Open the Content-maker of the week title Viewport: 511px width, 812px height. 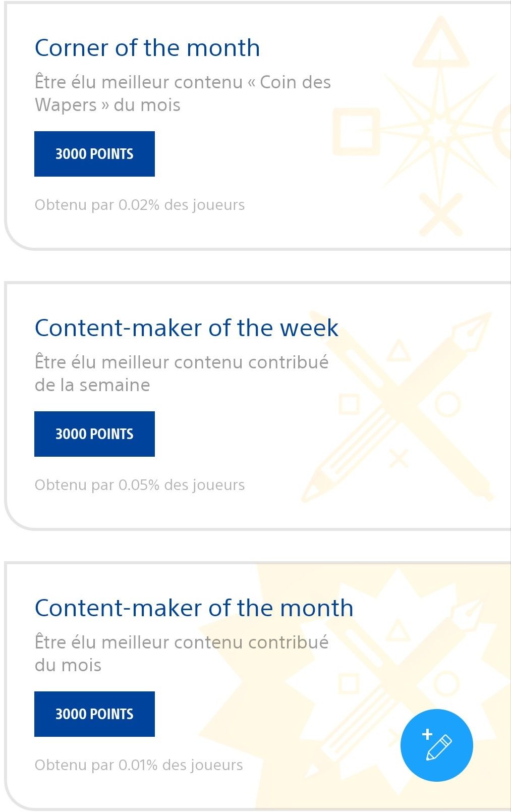click(x=186, y=328)
